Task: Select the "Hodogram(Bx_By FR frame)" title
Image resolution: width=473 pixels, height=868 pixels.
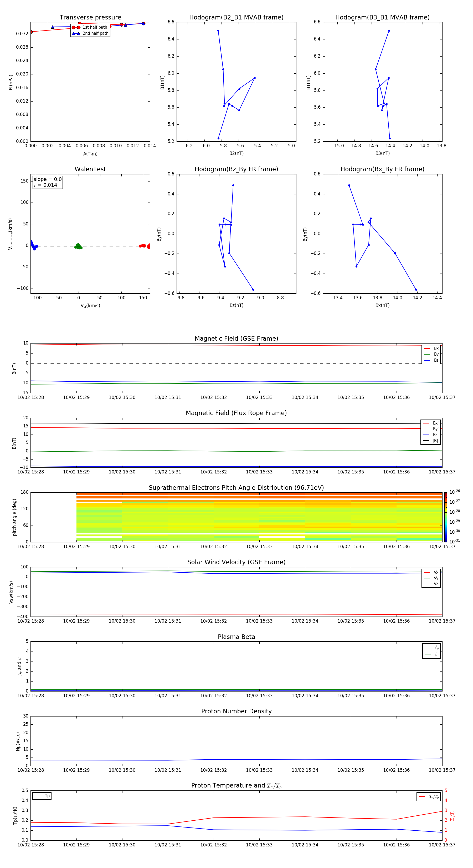Action: [382, 169]
